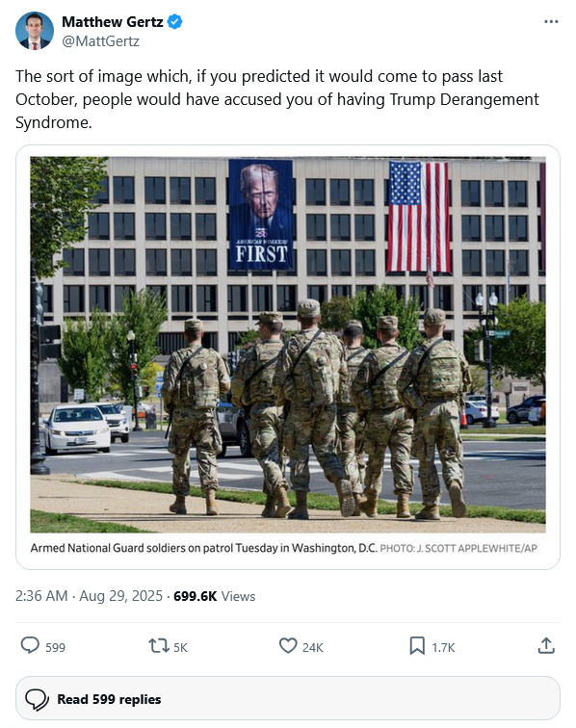Click the repost arrows icon
The image size is (576, 728).
[x=158, y=646]
